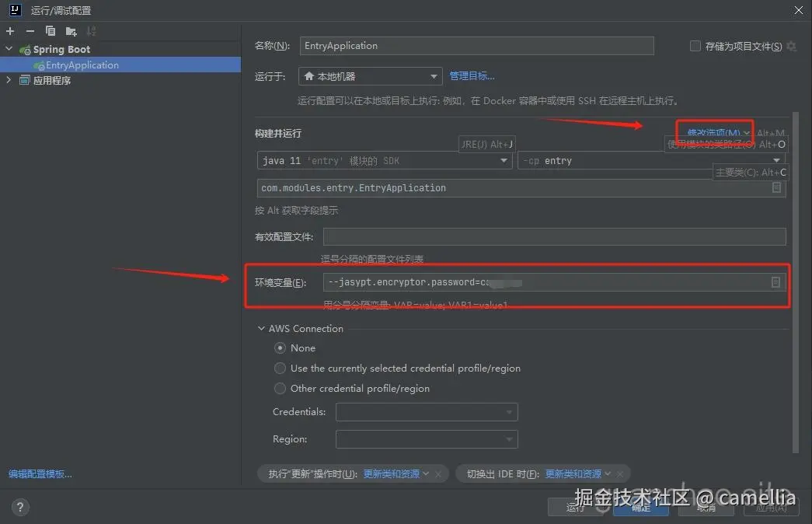Click the right panel vertical scrollbar

click(796, 282)
